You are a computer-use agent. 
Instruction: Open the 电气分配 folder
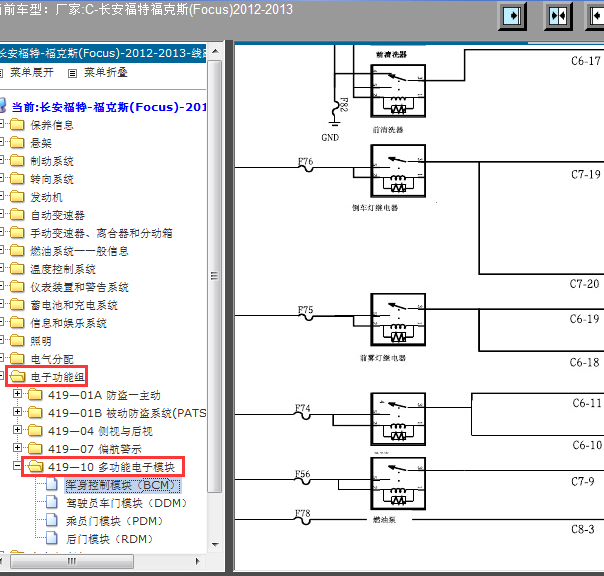pyautogui.click(x=52, y=359)
